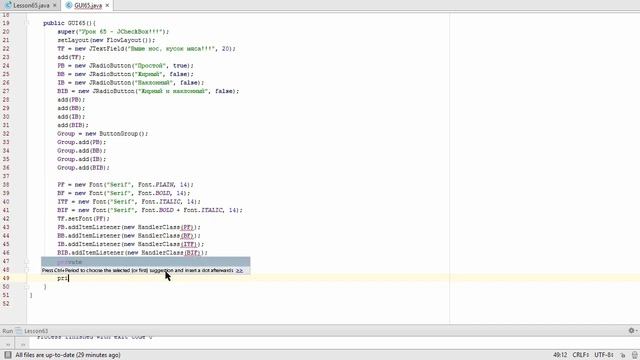640x360 pixels.
Task: Click the Group.add(PB); statement
Action: click(82, 142)
